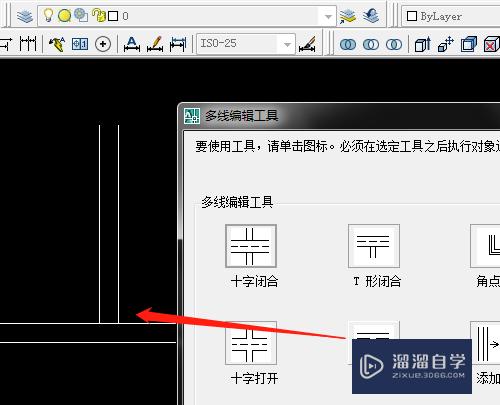
Task: Open Dimension Style manager brush icon
Action: pyautogui.click(x=307, y=44)
